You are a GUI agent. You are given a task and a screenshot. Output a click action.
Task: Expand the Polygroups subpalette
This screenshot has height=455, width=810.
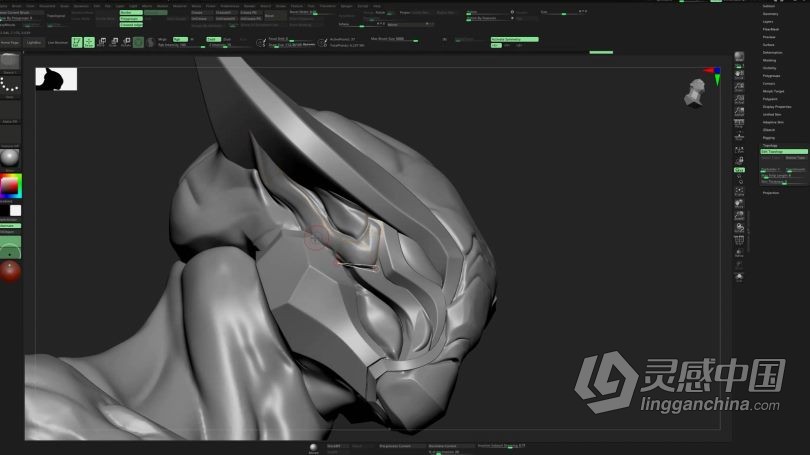coord(771,76)
